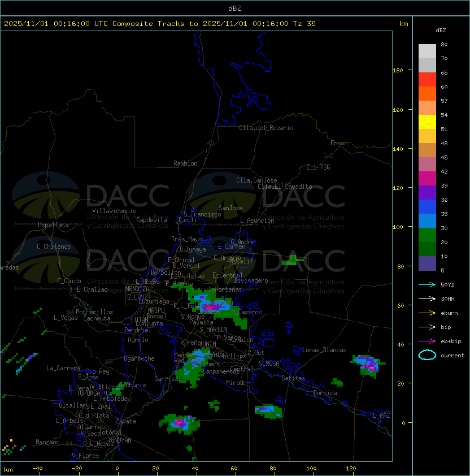Image resolution: width=470 pixels, height=476 pixels.
Task: Click the 'Catitas' place label
Action: pos(293,378)
